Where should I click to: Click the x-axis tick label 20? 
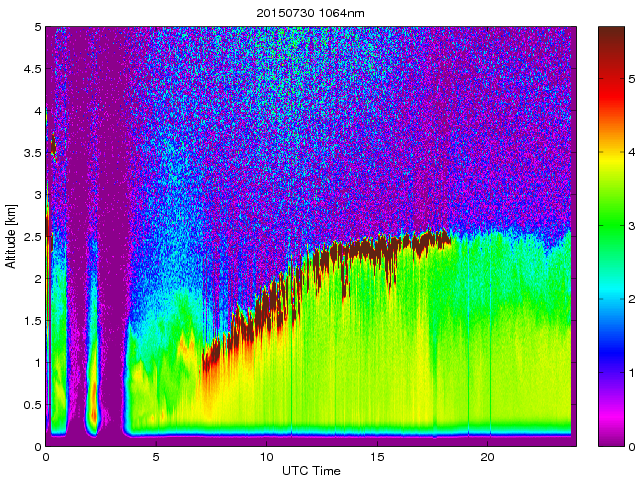pyautogui.click(x=487, y=457)
